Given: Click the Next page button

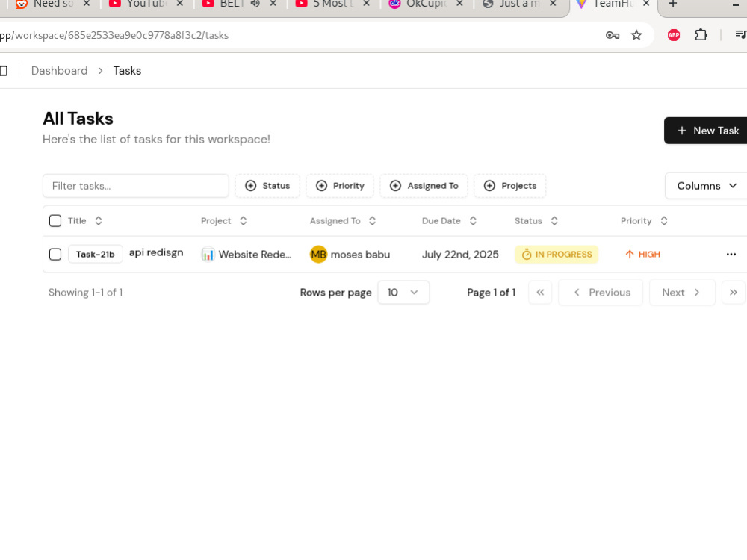Looking at the screenshot, I should tap(682, 293).
